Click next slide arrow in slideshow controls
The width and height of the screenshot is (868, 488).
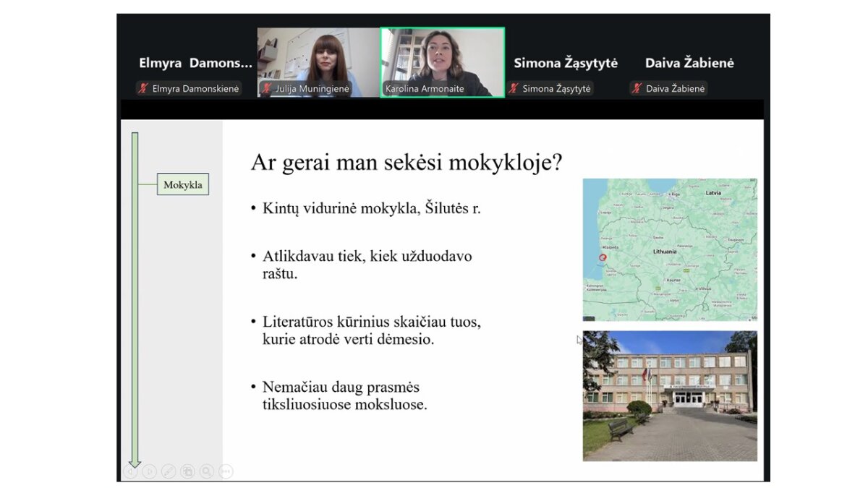[x=150, y=471]
